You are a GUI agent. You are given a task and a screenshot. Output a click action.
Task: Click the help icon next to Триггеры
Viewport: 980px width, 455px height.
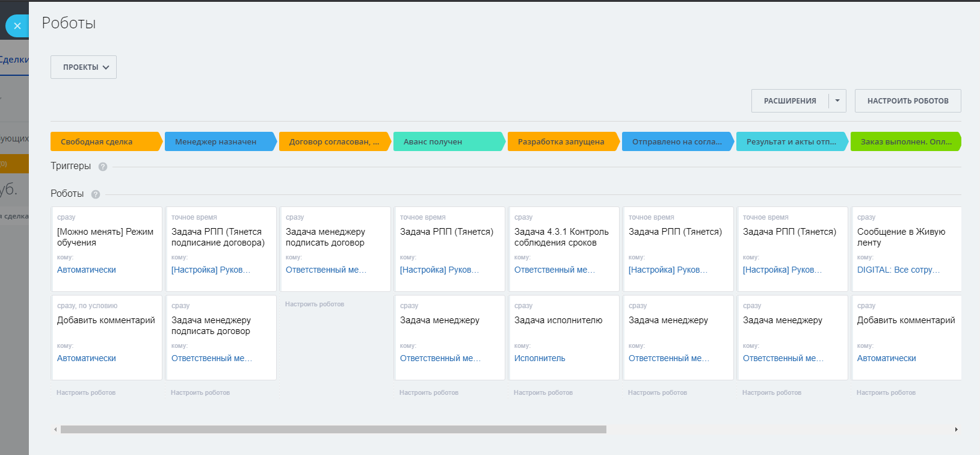(x=103, y=167)
